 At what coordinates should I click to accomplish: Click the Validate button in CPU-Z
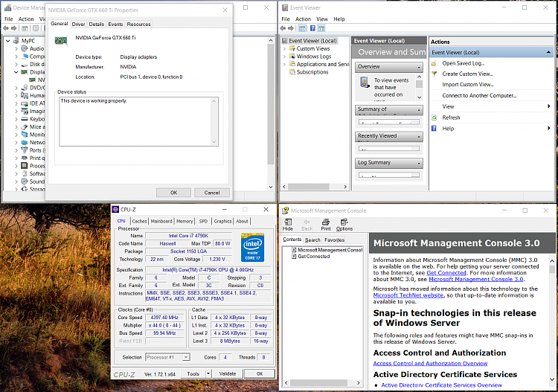point(228,373)
